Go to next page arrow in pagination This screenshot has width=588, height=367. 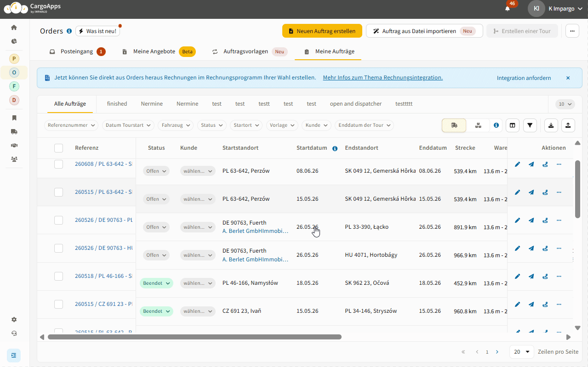pos(497,352)
